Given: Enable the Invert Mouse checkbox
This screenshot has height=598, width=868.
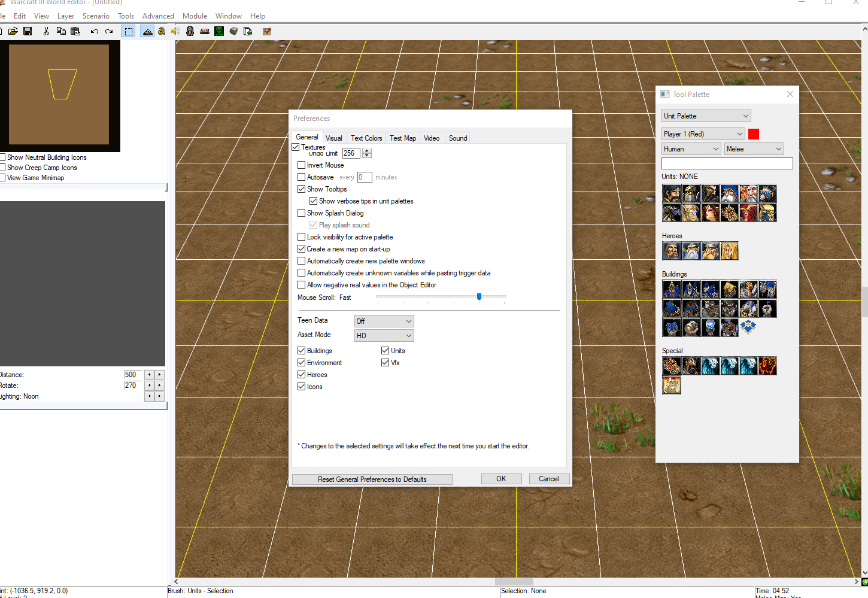Looking at the screenshot, I should [302, 165].
